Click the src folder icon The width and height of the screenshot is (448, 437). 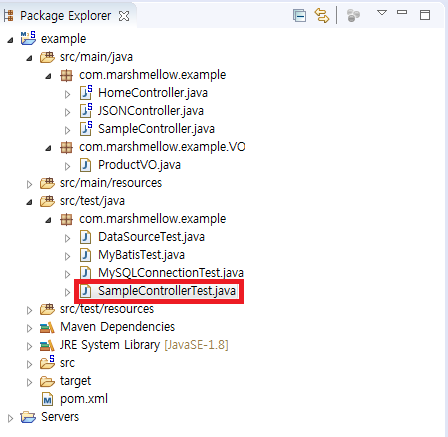[47, 362]
